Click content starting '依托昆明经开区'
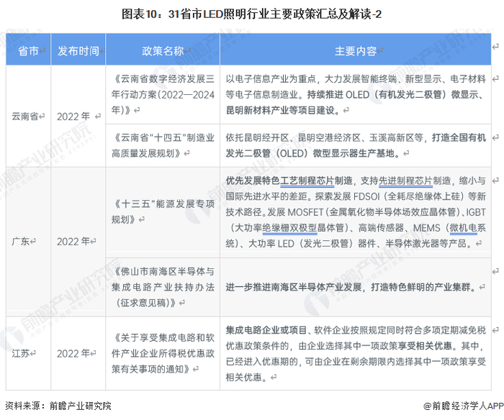504x420 pixels. [x=356, y=145]
